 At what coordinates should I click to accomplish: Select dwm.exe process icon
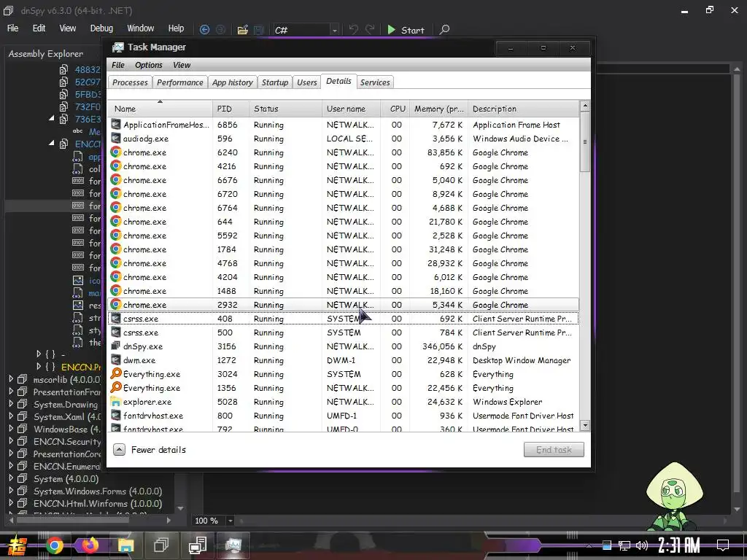pyautogui.click(x=116, y=359)
